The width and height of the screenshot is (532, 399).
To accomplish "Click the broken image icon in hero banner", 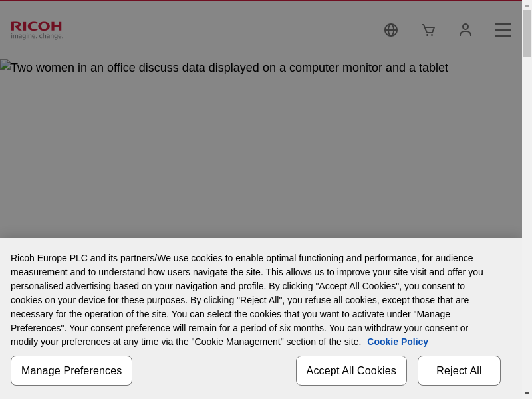I will (5, 66).
